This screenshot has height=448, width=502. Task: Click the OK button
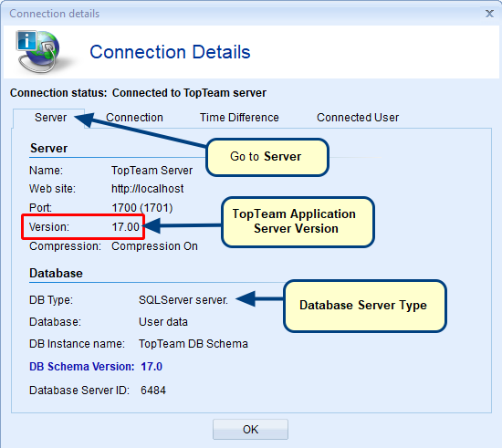point(250,429)
